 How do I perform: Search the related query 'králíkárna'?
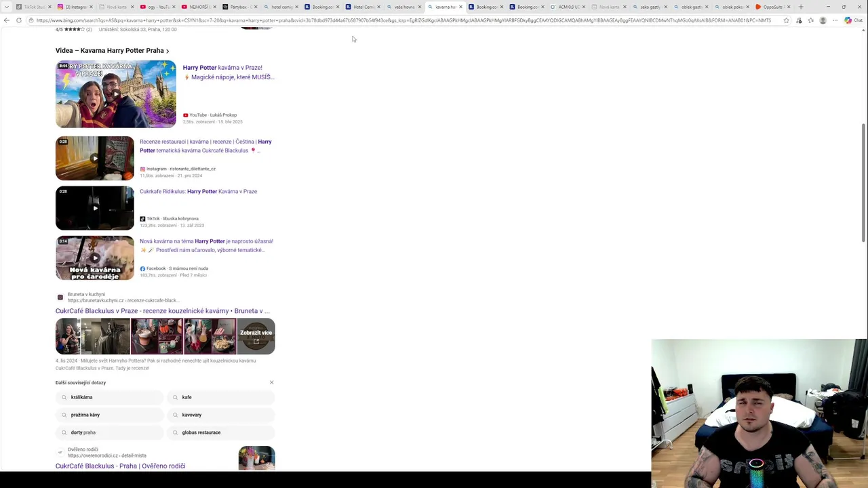[x=110, y=397]
